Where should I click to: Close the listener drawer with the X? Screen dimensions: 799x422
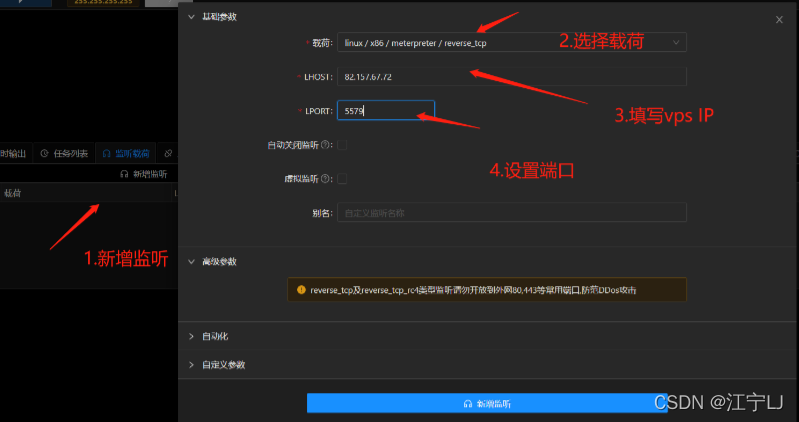pos(779,20)
